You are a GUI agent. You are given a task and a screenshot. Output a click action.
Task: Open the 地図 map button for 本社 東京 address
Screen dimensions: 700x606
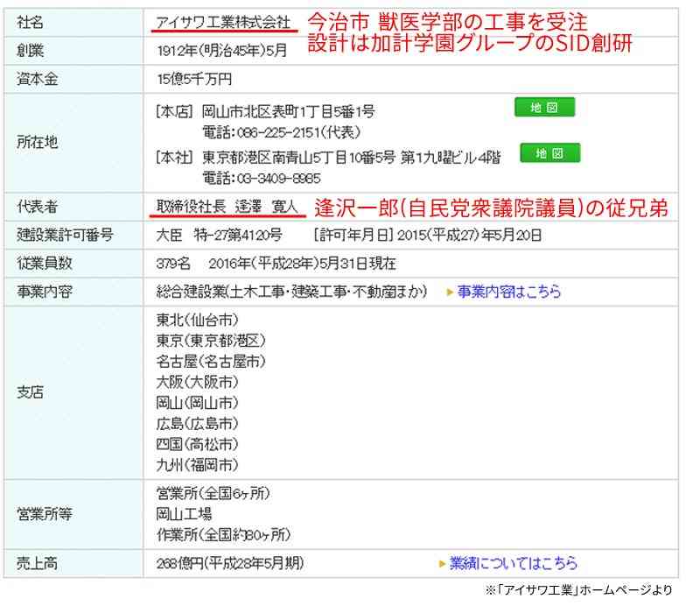[550, 153]
